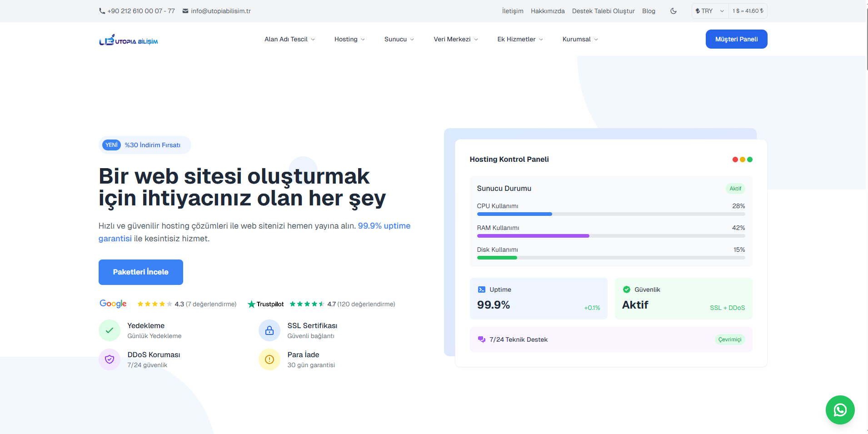Toggle dark mode with moon icon

[673, 11]
